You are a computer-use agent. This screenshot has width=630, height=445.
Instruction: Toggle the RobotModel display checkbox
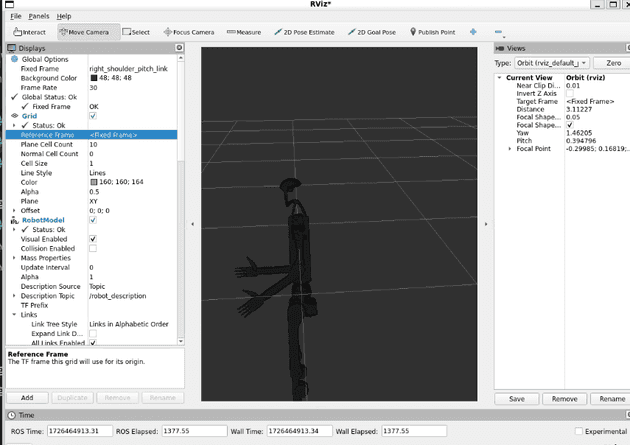[x=93, y=220]
